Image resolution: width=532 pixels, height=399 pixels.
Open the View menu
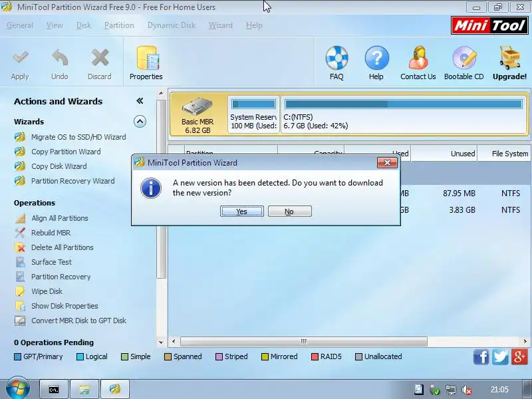(x=55, y=25)
